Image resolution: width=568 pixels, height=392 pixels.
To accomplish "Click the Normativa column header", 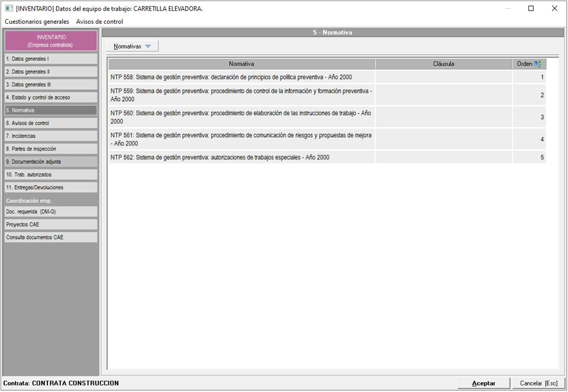I will 241,64.
